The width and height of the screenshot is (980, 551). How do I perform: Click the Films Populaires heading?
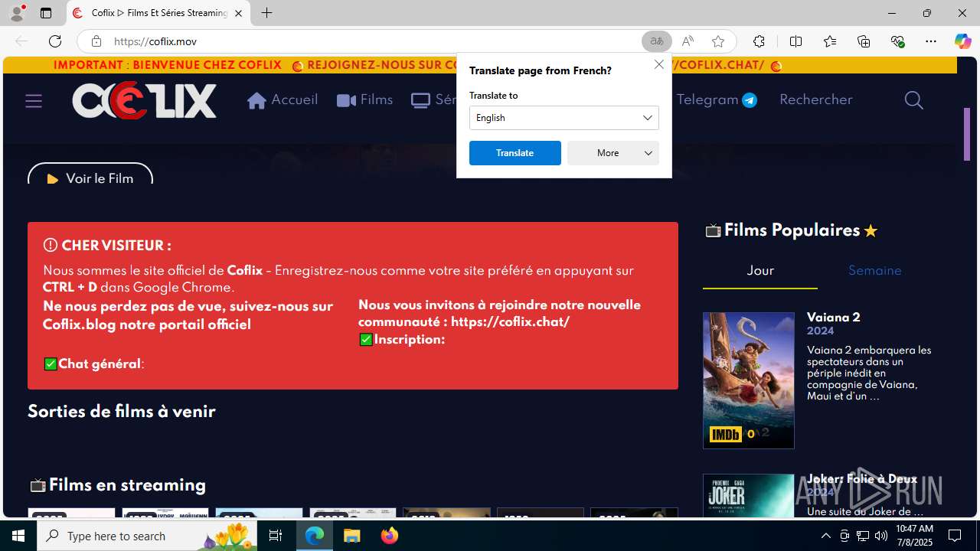(792, 230)
